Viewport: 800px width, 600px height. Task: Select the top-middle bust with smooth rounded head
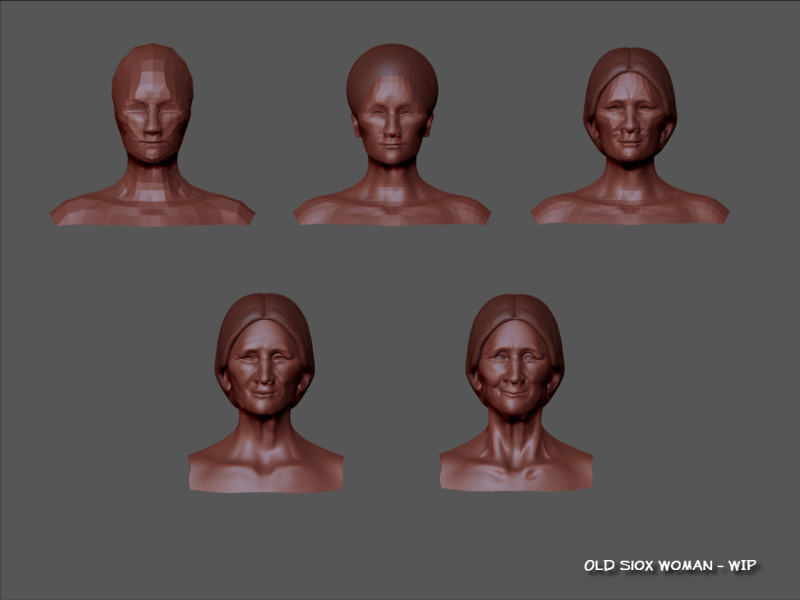(x=392, y=135)
